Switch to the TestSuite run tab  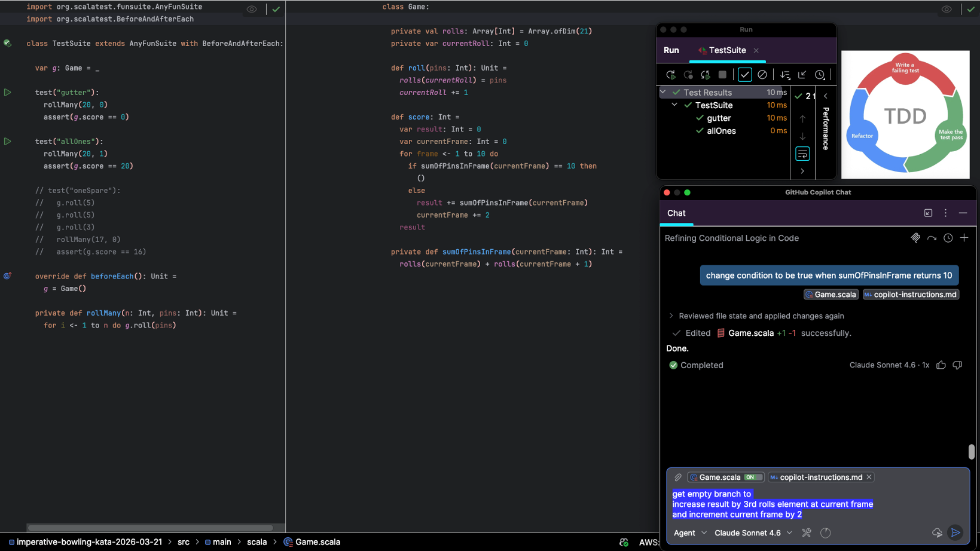(727, 50)
